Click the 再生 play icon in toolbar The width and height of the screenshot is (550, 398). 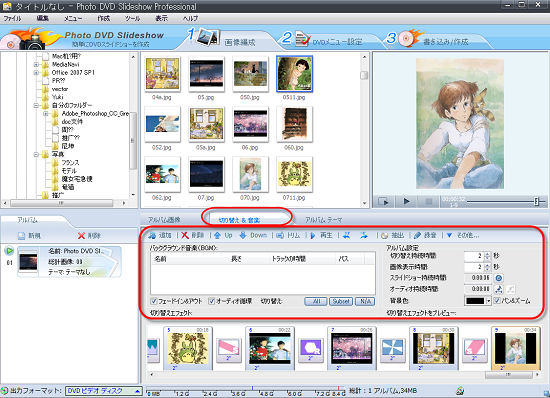(313, 235)
